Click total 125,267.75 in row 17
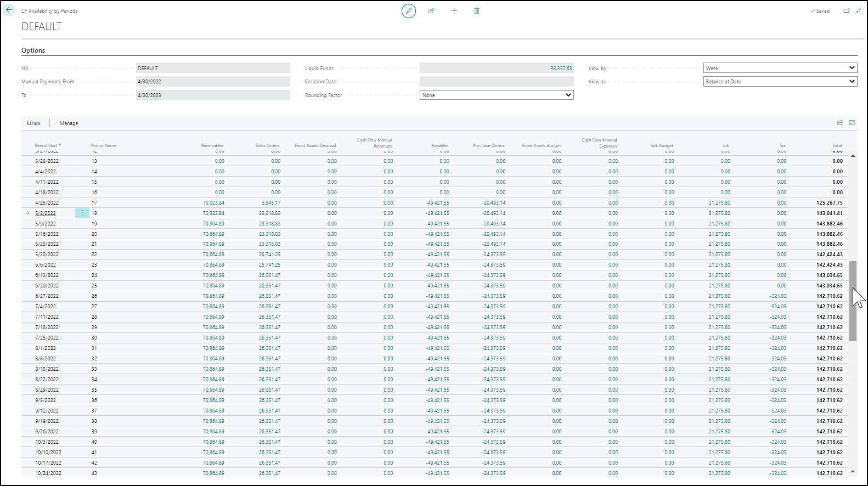This screenshot has height=486, width=868. [830, 203]
